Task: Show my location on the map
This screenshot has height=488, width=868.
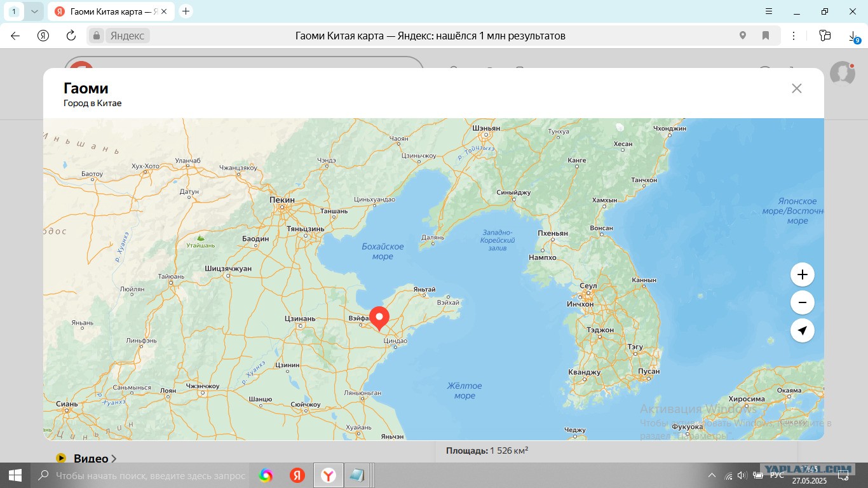Action: (803, 330)
